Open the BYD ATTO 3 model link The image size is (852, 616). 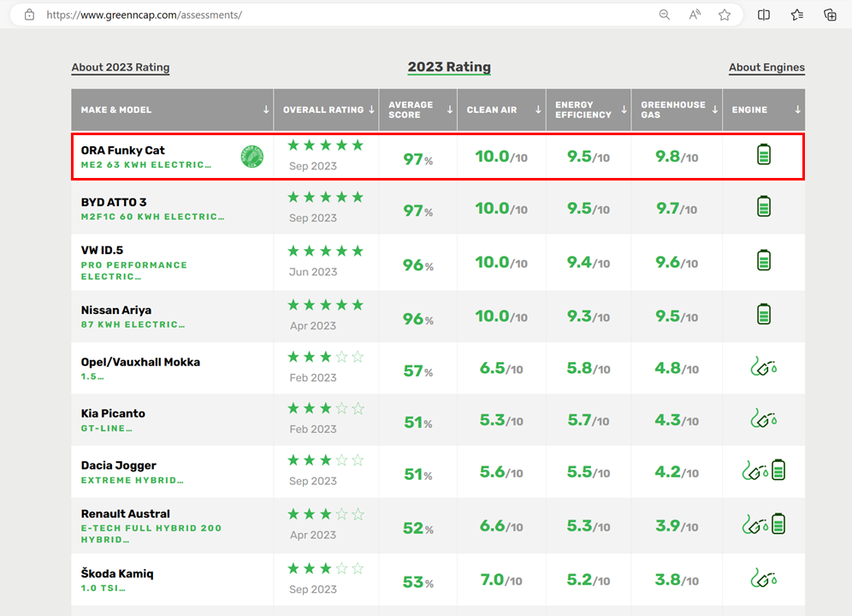tap(114, 202)
